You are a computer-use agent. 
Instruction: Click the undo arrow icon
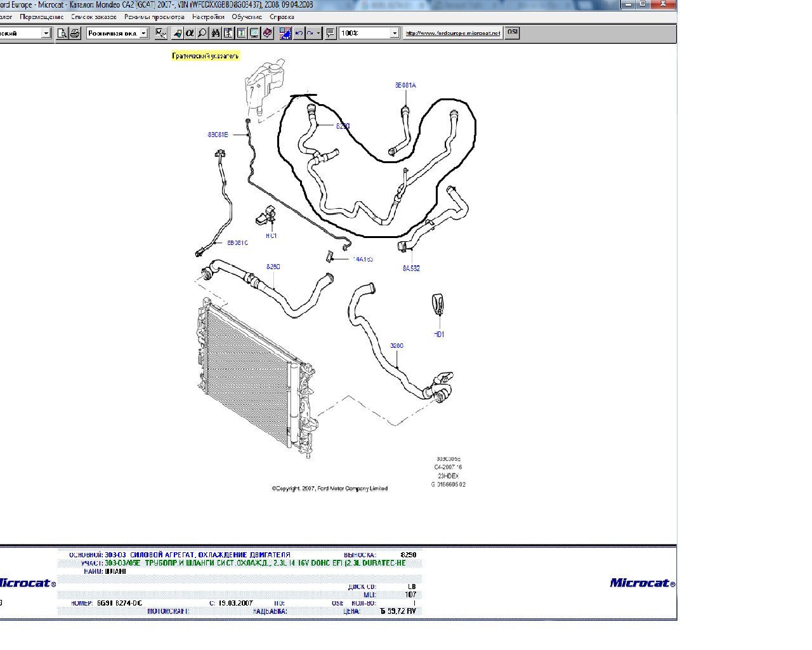click(299, 33)
